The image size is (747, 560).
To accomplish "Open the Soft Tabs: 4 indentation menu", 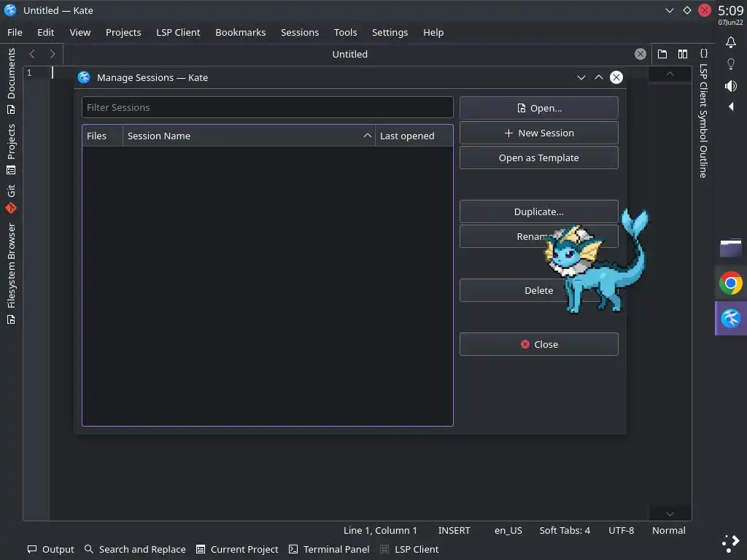I will pyautogui.click(x=565, y=531).
